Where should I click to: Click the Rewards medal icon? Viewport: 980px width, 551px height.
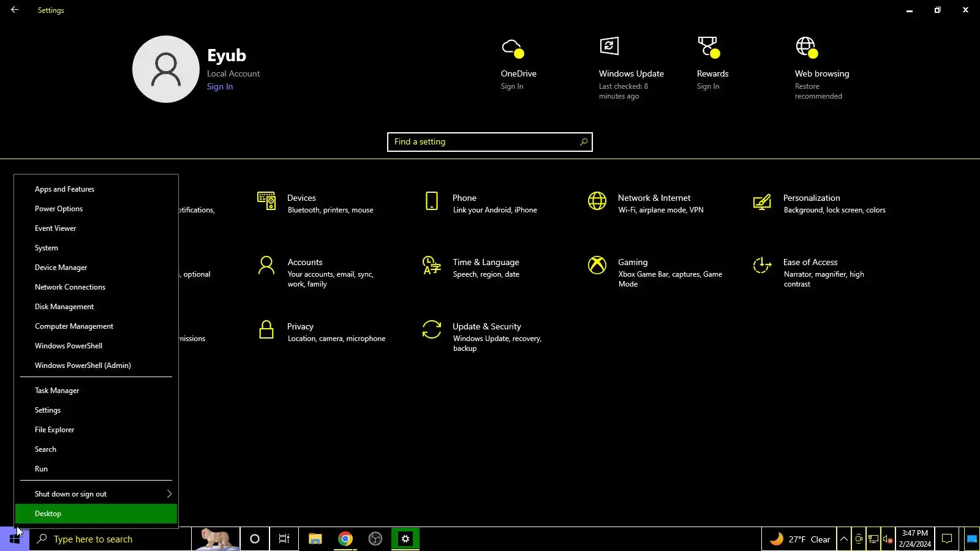coord(709,47)
